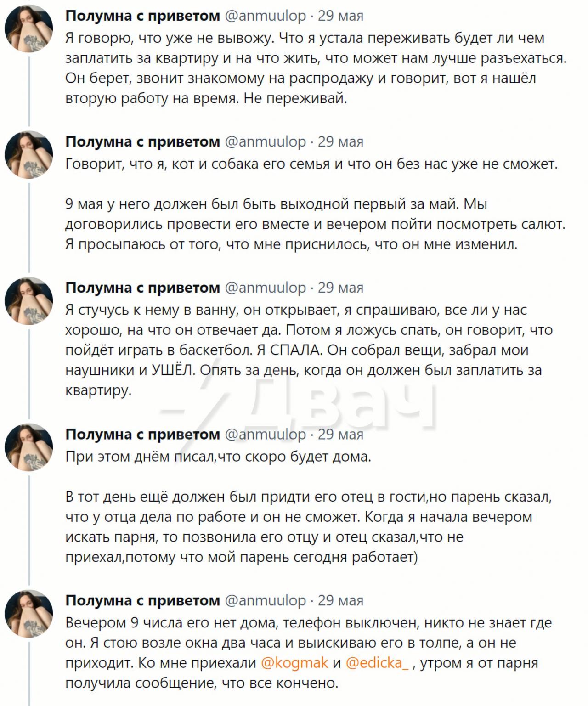The height and width of the screenshot is (706, 588).
Task: Click author name above "При этом днём писал"
Action: coord(142,435)
